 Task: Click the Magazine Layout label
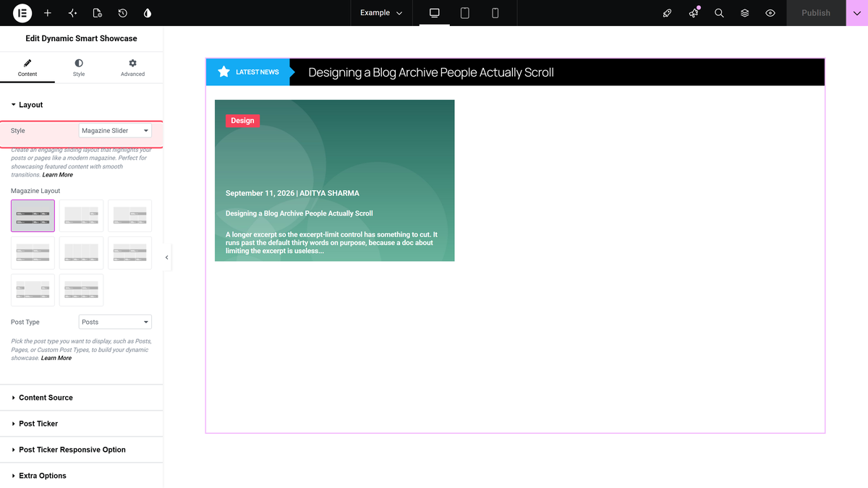(x=35, y=191)
